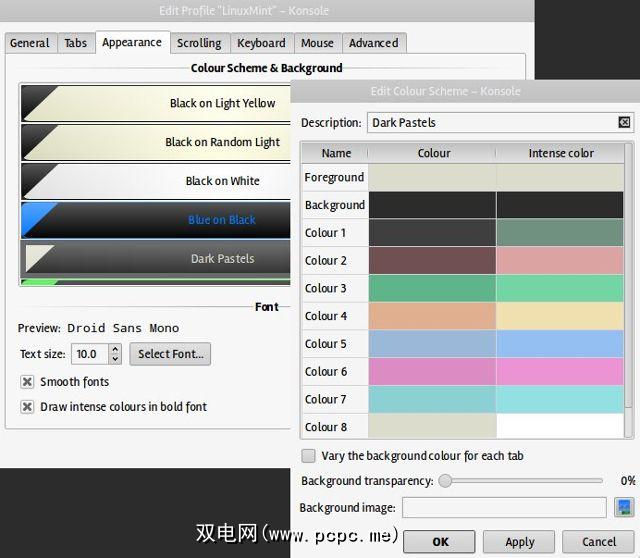Image resolution: width=640 pixels, height=558 pixels.
Task: Click the Droid Sans Mono font preview
Action: [x=123, y=328]
